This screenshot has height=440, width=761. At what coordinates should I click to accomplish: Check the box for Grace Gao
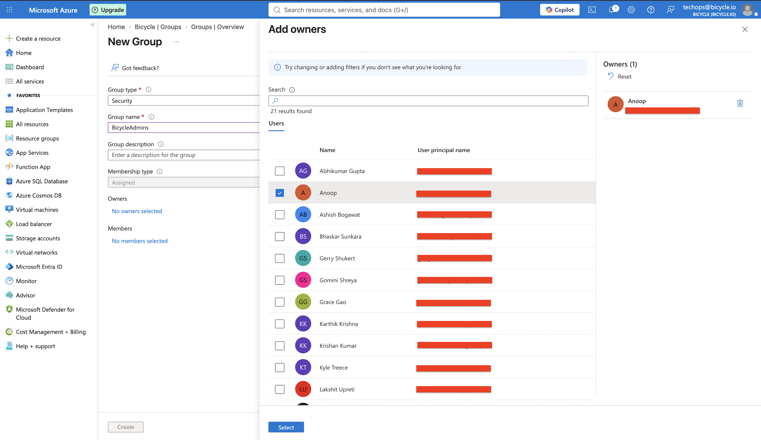click(280, 302)
